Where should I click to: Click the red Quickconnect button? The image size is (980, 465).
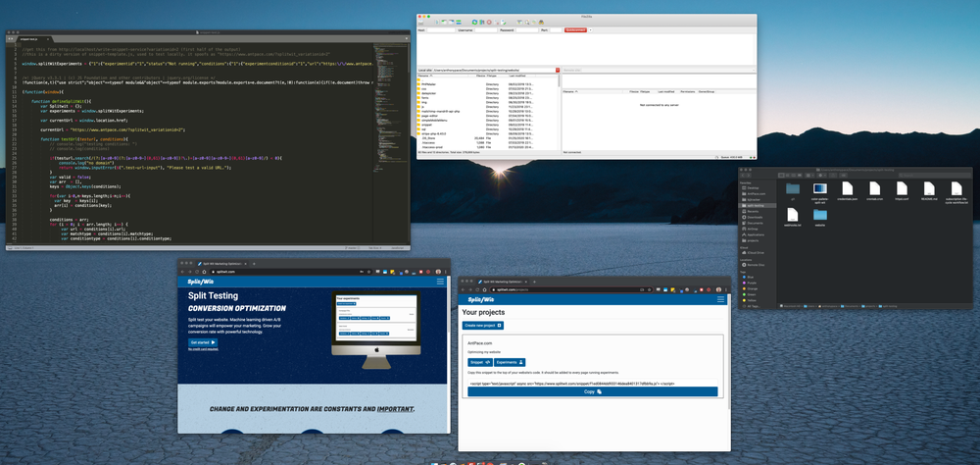point(575,30)
